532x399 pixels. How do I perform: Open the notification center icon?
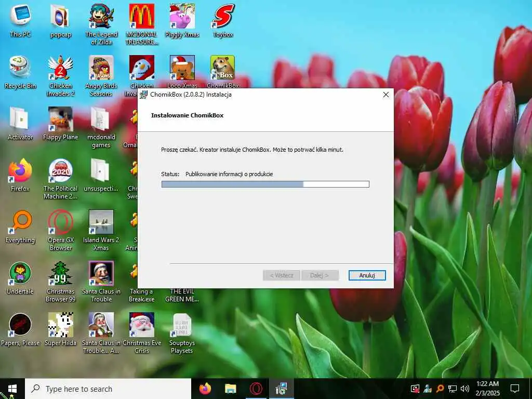click(515, 389)
